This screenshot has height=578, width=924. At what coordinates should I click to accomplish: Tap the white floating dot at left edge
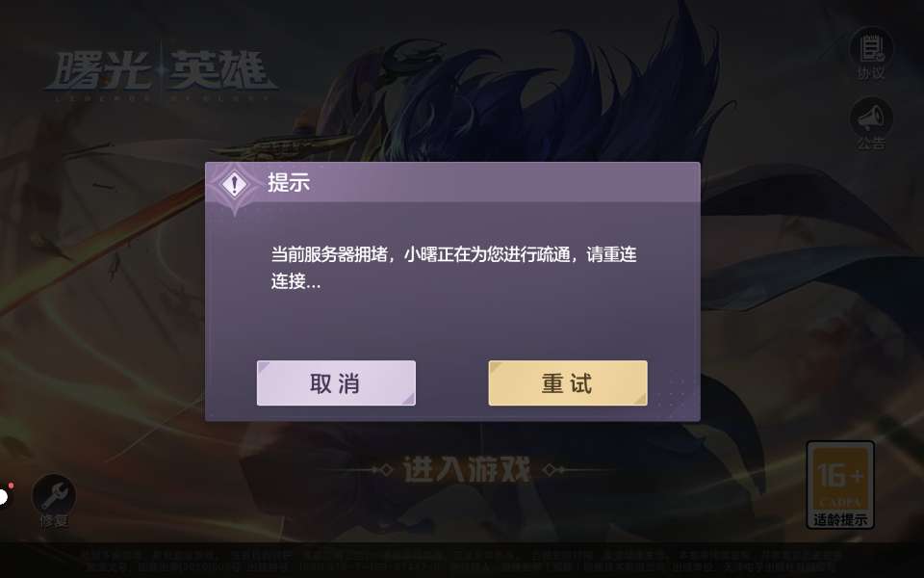click(4, 497)
